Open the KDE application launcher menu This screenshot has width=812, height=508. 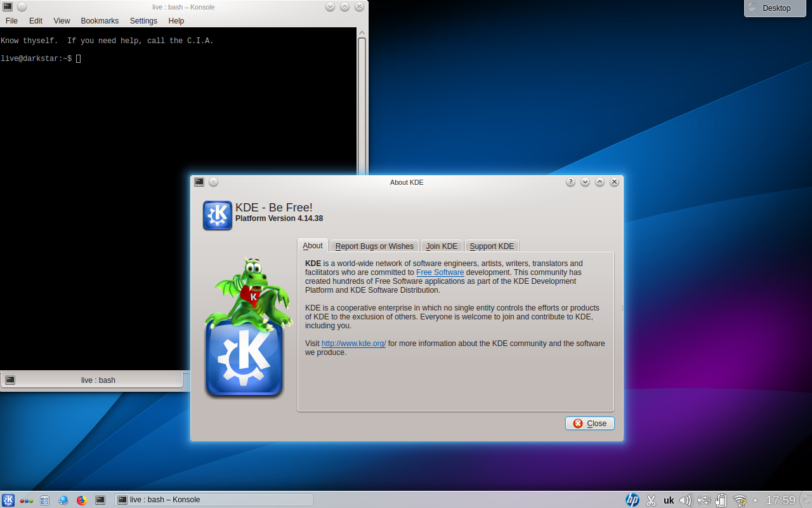pyautogui.click(x=8, y=500)
